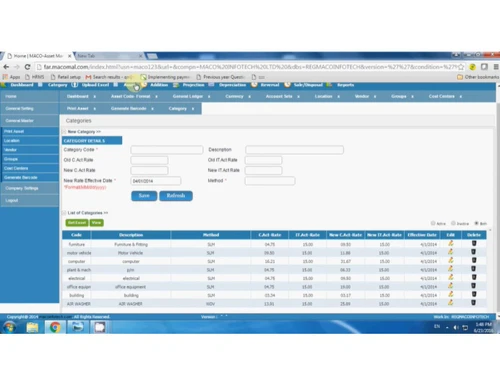Click the Windows Start button

pyautogui.click(x=9, y=327)
